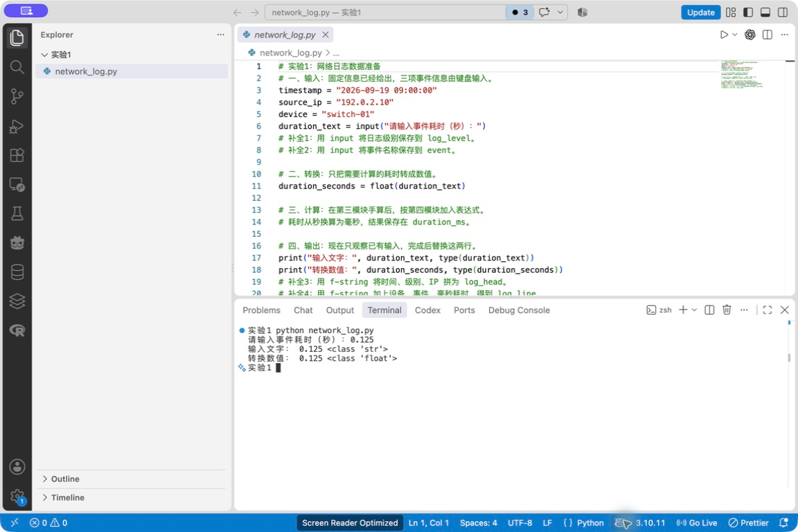The height and width of the screenshot is (532, 798).
Task: Toggle the secondary side bar
Action: (x=783, y=12)
